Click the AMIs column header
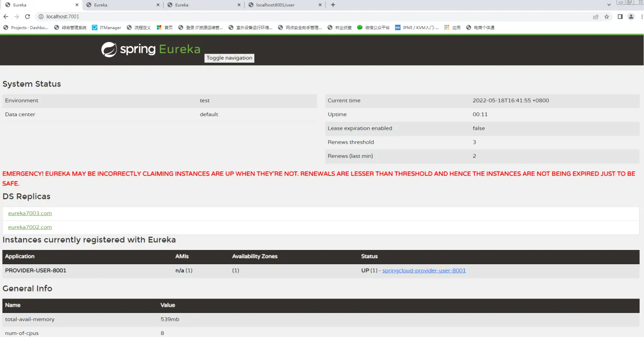Image resolution: width=644 pixels, height=337 pixels. point(182,256)
